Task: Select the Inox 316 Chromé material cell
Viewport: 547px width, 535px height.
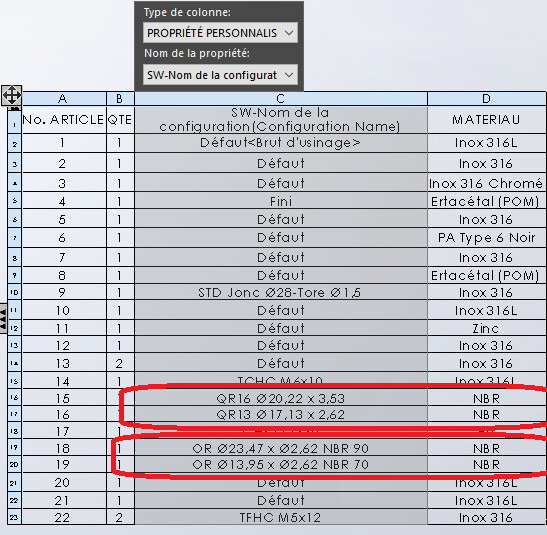Action: (x=487, y=183)
